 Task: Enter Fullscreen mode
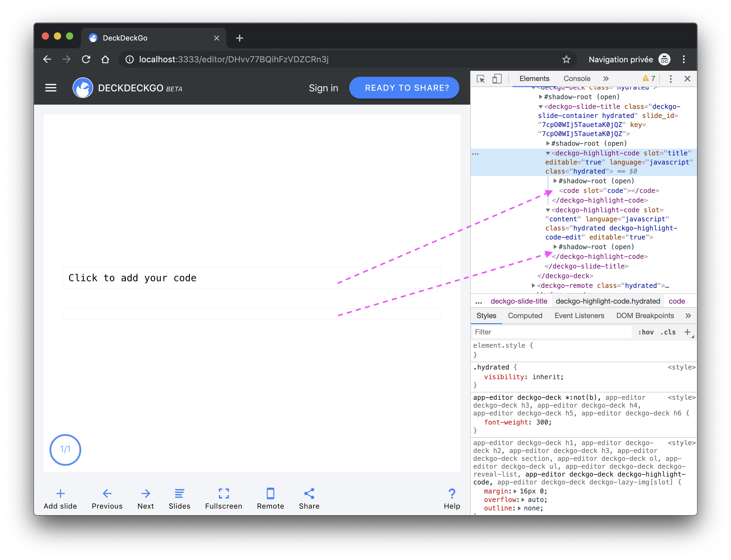click(223, 498)
